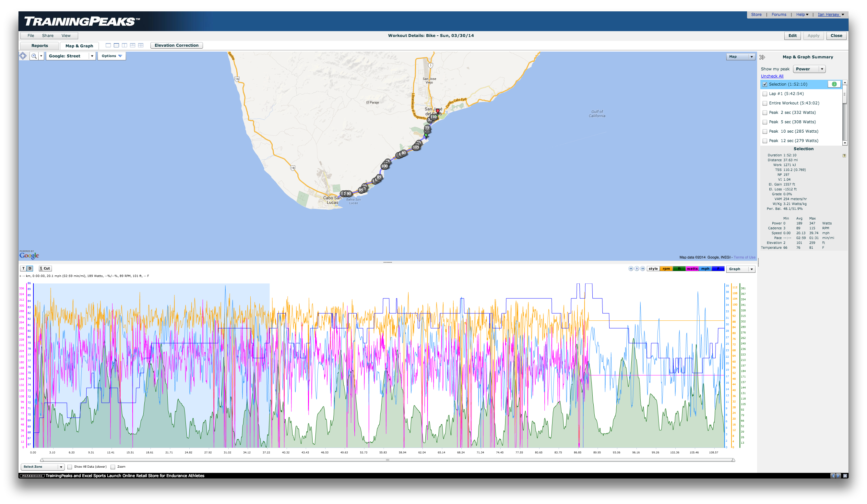The image size is (867, 504).
Task: Tick the Peak 5 sec checkbox
Action: (x=765, y=122)
